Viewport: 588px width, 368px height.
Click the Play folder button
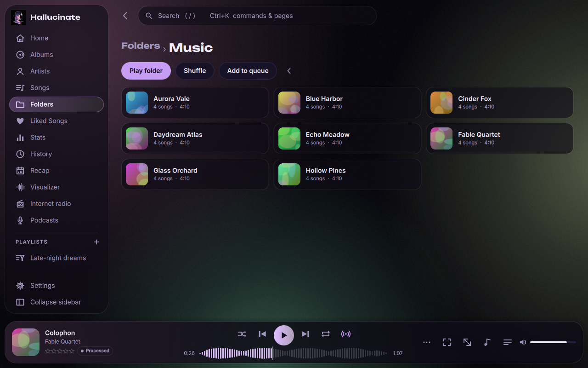(x=146, y=71)
